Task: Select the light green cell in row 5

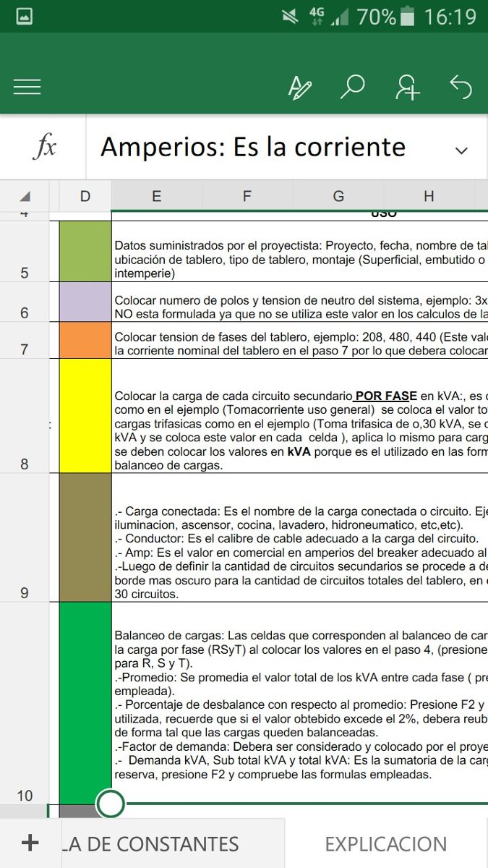Action: (x=85, y=251)
